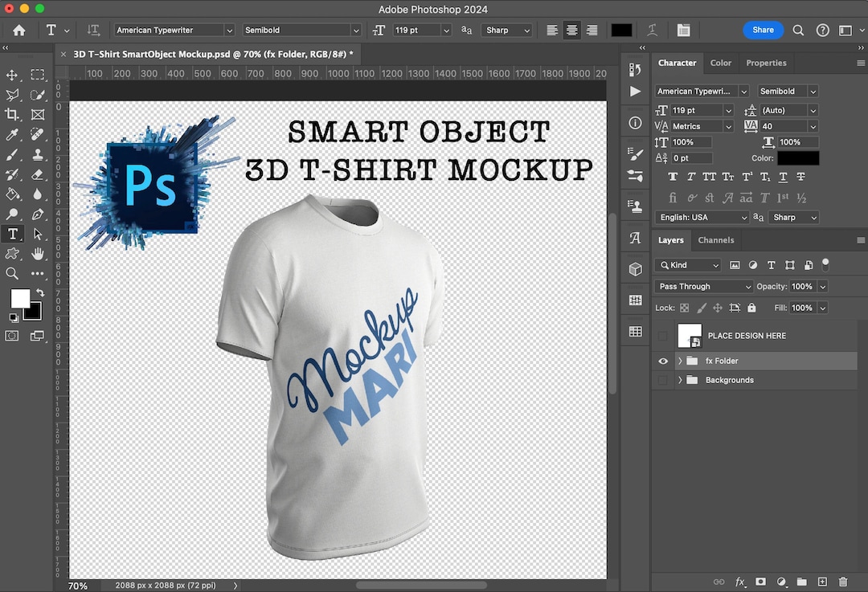The width and height of the screenshot is (868, 592).
Task: Click the Share button
Action: (x=763, y=30)
